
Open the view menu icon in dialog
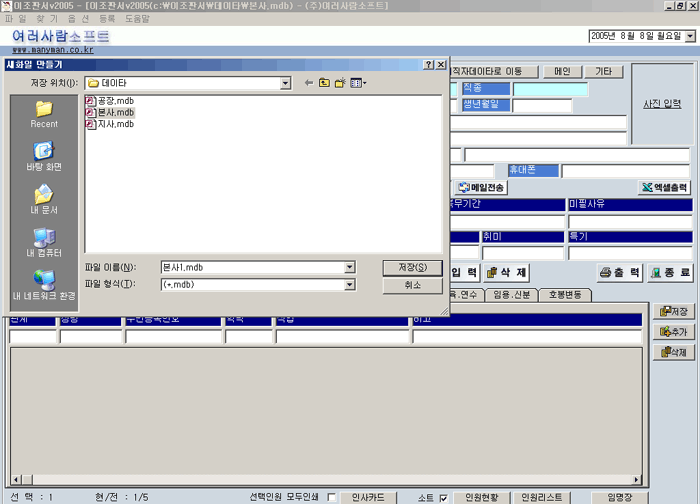[x=358, y=83]
